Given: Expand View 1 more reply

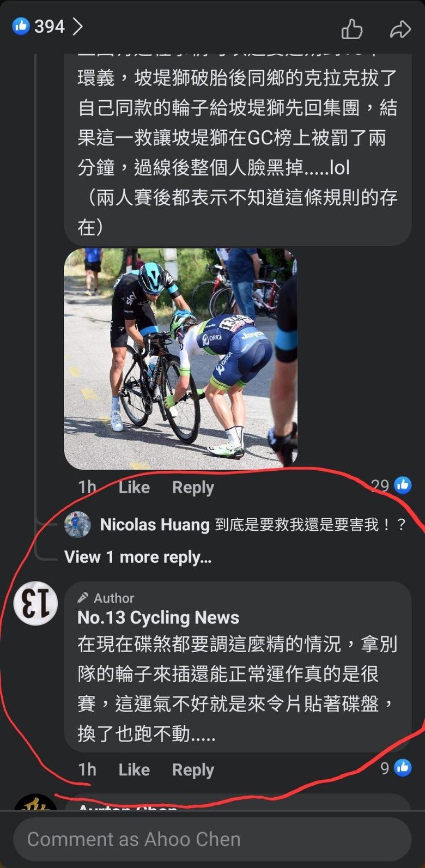Looking at the screenshot, I should (x=138, y=557).
